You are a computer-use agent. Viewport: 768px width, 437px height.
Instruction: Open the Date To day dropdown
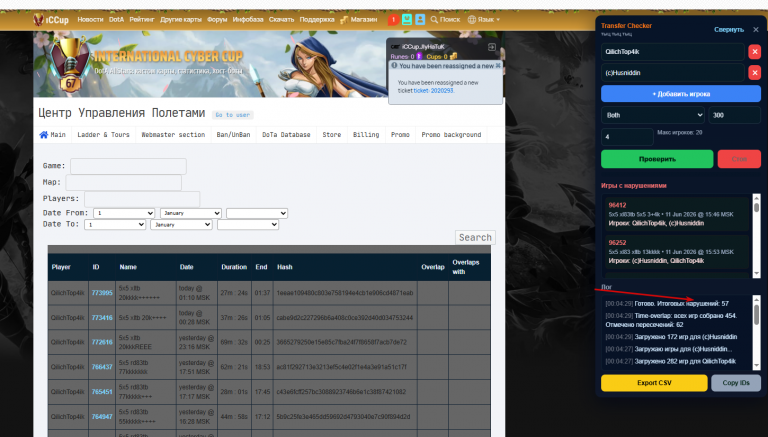[x=115, y=224]
